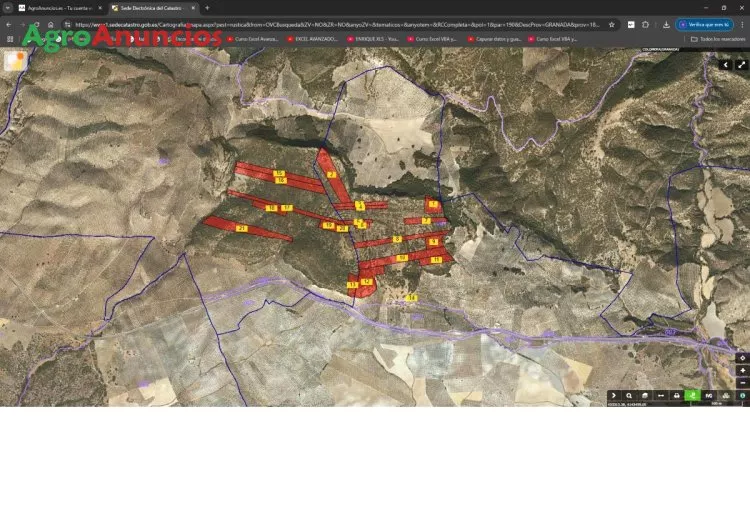Click the info icon in map toolbar

tap(742, 396)
